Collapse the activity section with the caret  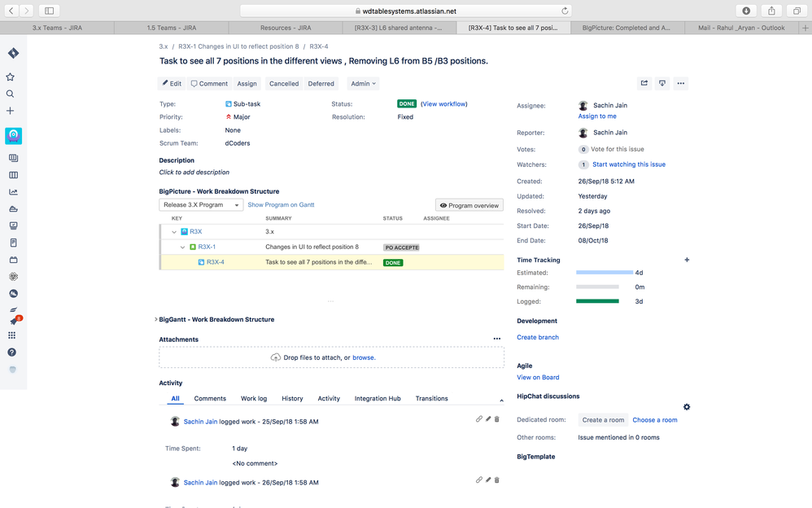[x=501, y=401]
